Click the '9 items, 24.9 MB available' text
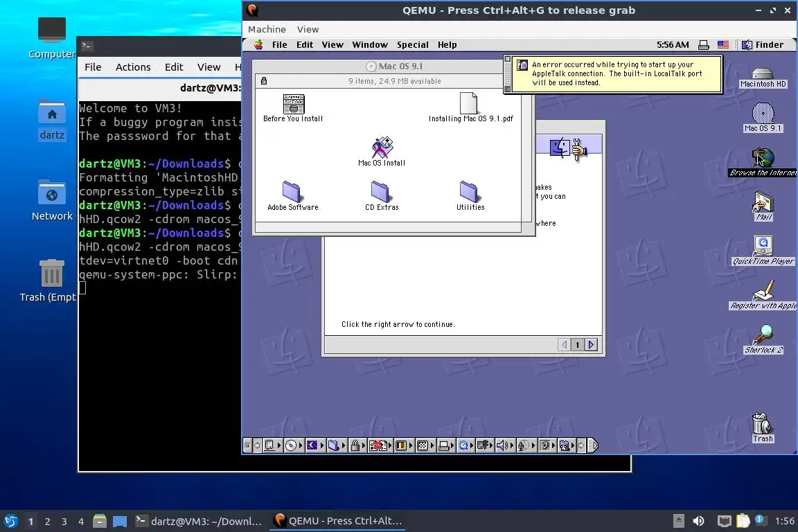 pyautogui.click(x=394, y=81)
